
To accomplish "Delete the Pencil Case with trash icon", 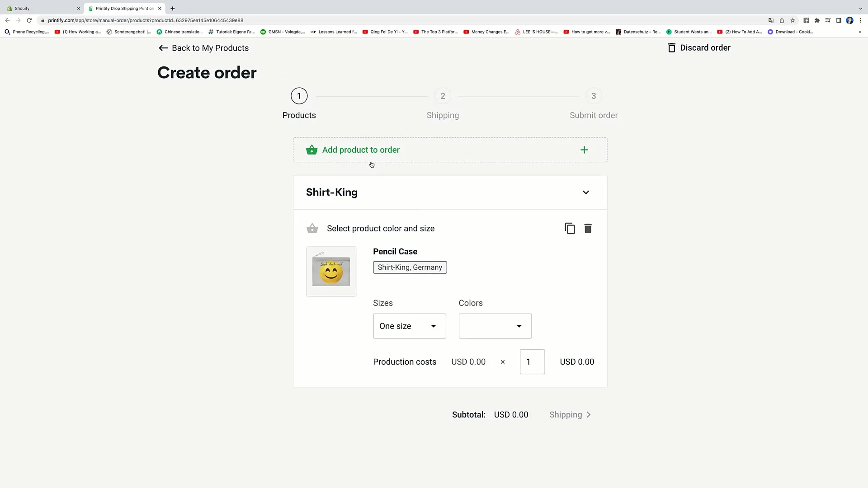I will point(588,229).
